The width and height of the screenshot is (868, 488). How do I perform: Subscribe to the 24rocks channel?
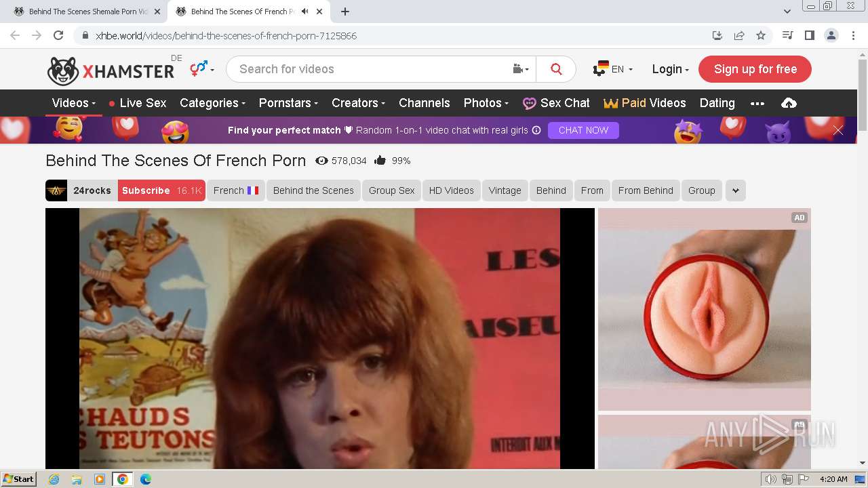point(161,190)
